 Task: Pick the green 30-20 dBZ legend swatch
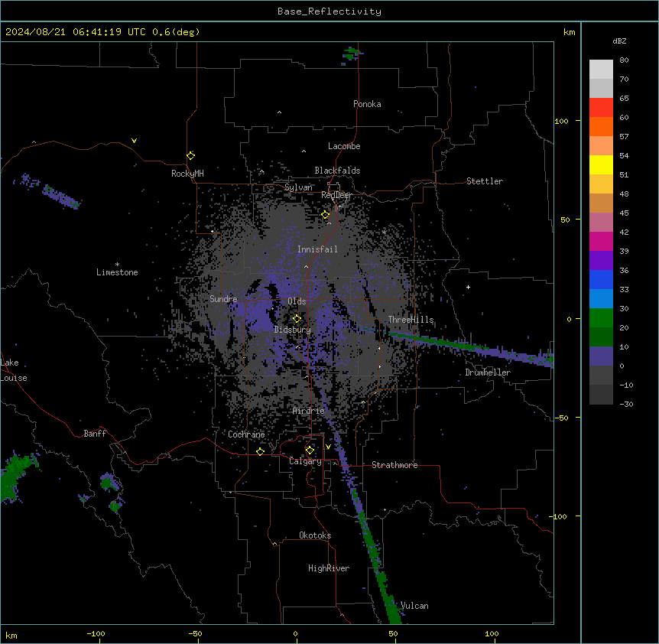(601, 318)
